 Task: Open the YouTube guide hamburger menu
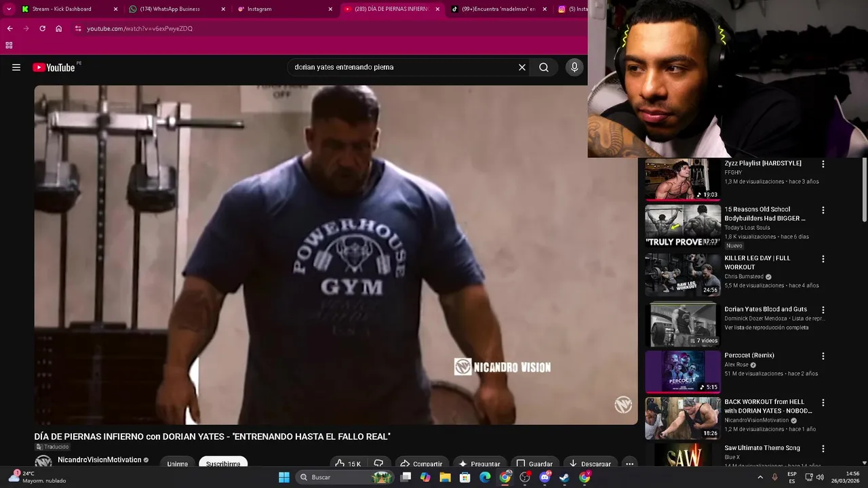(16, 67)
